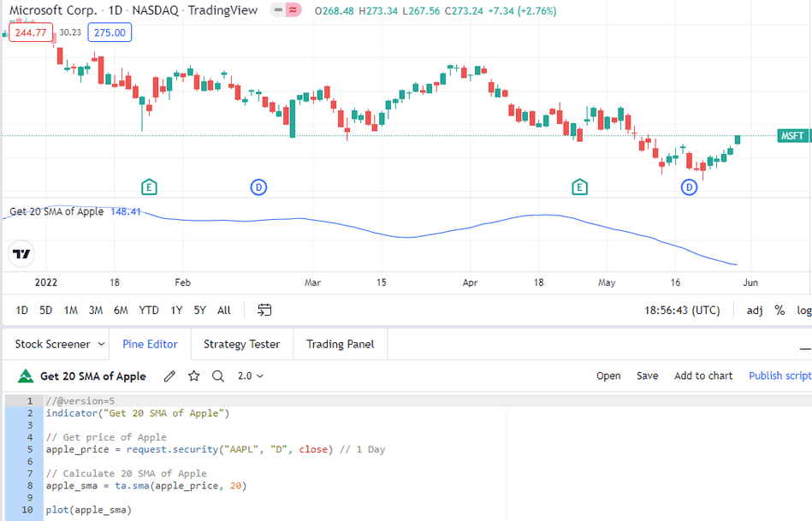Click the first dividend D marker
This screenshot has width=812, height=521.
coord(258,187)
